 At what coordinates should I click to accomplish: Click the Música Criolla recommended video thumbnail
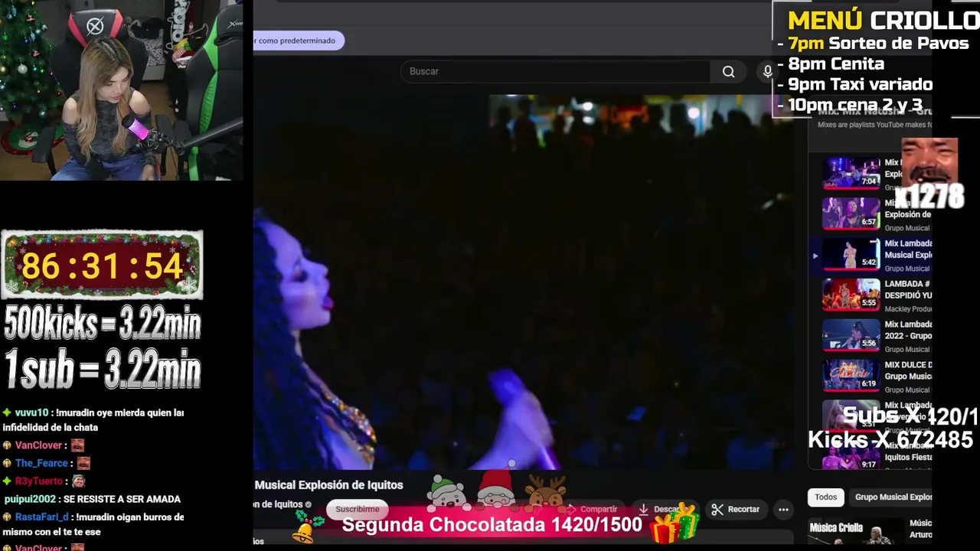click(x=857, y=532)
